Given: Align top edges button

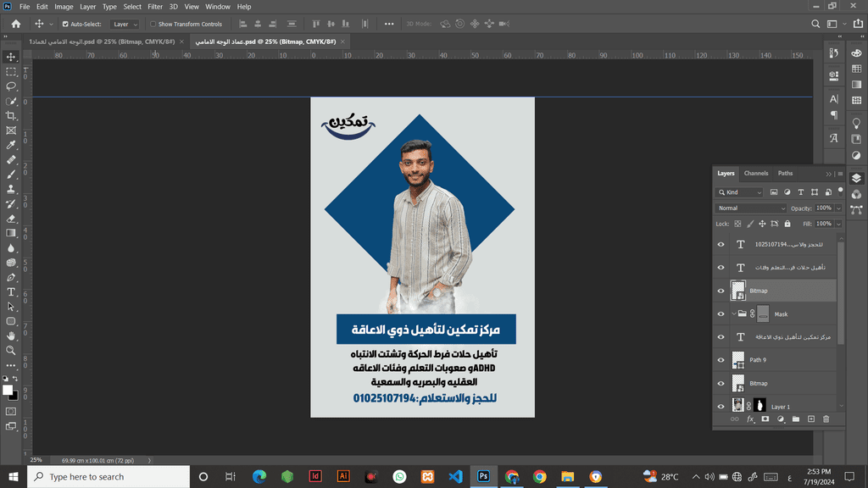Looking at the screenshot, I should point(315,24).
